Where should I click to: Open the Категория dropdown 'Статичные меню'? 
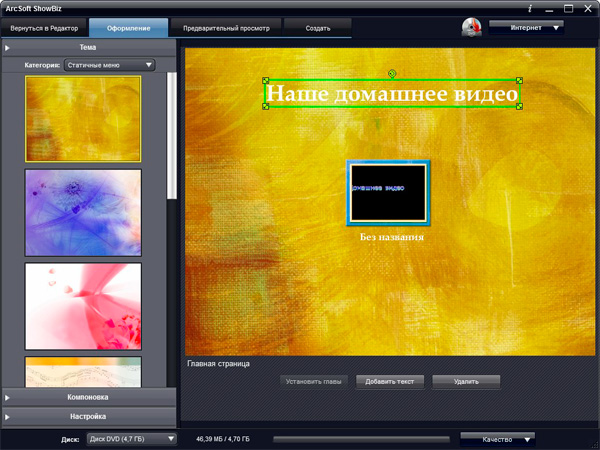[x=109, y=65]
